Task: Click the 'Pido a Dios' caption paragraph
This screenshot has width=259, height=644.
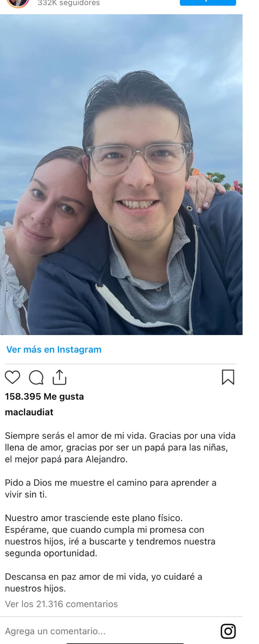Action: pyautogui.click(x=111, y=489)
